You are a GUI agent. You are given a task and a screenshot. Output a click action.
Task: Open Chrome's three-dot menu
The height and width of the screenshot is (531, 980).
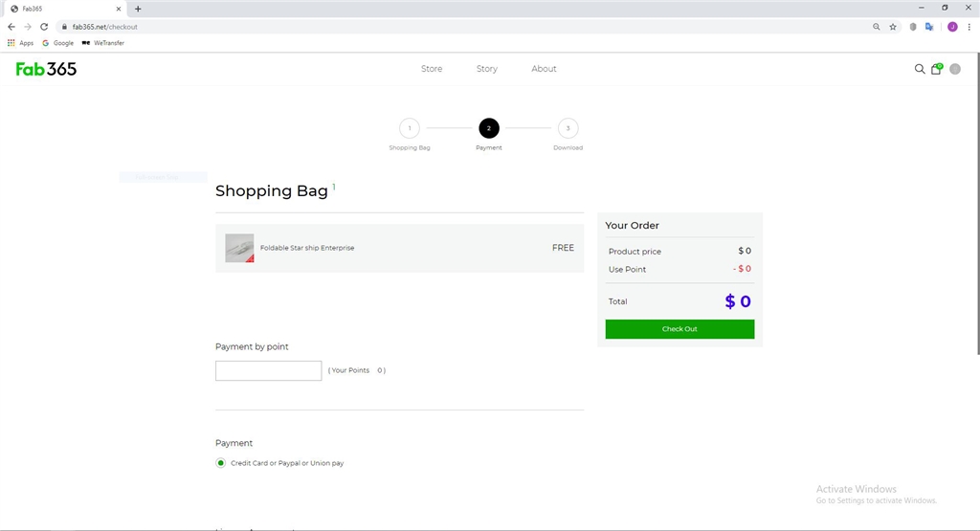[969, 27]
